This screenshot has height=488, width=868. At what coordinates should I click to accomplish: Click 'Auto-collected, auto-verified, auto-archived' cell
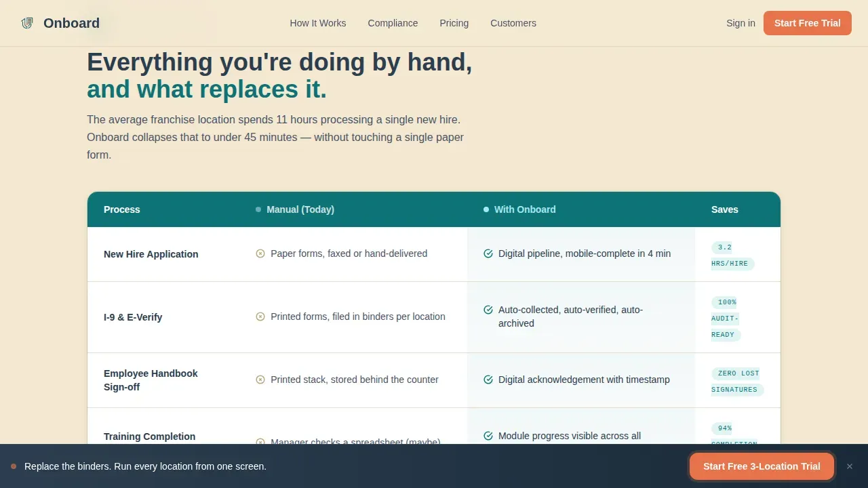[571, 317]
